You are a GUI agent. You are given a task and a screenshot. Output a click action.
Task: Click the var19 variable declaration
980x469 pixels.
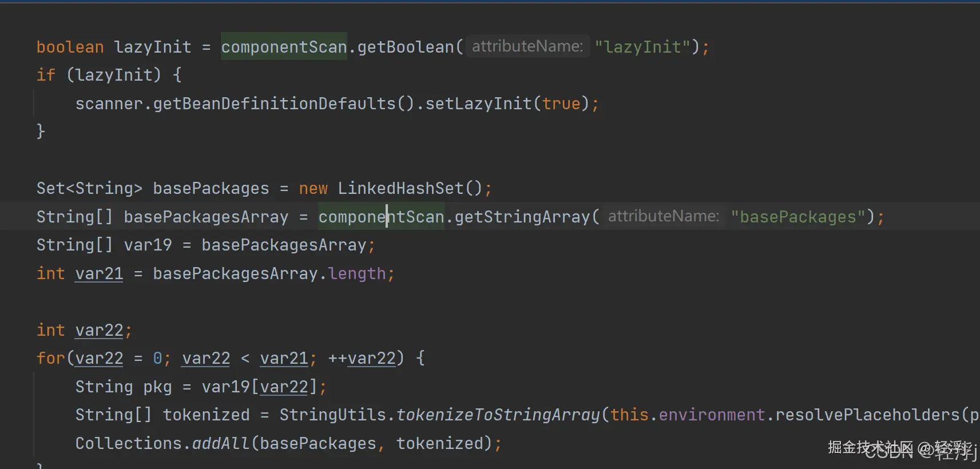148,245
